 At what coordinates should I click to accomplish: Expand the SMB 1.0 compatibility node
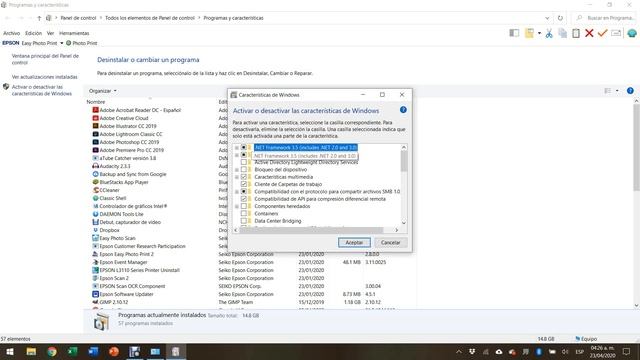pos(237,191)
